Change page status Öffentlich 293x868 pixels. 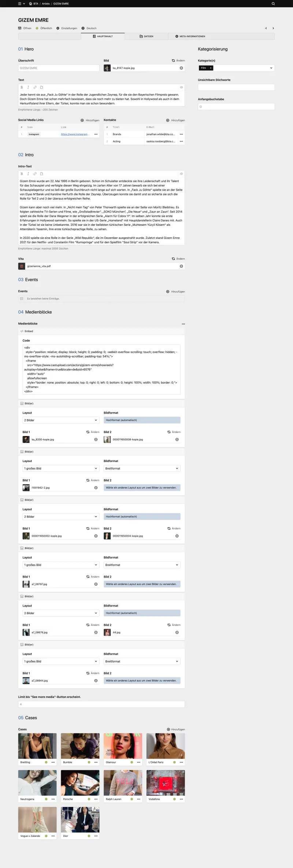coord(44,28)
